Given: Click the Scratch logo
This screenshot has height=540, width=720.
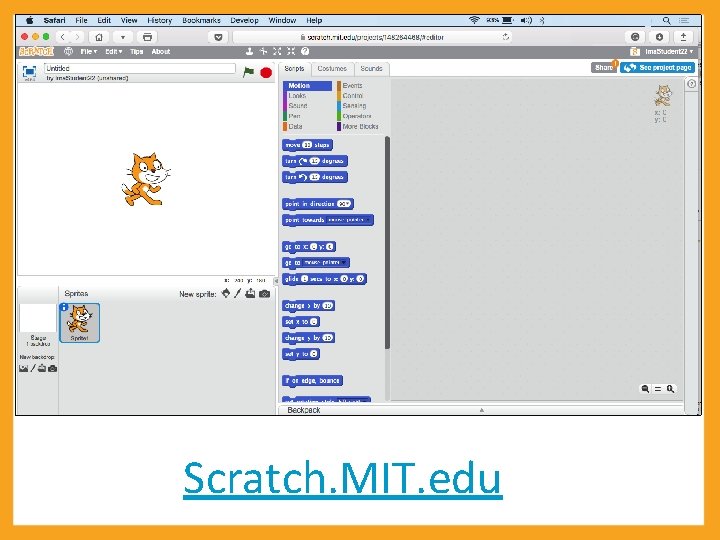Looking at the screenshot, I should pos(36,51).
